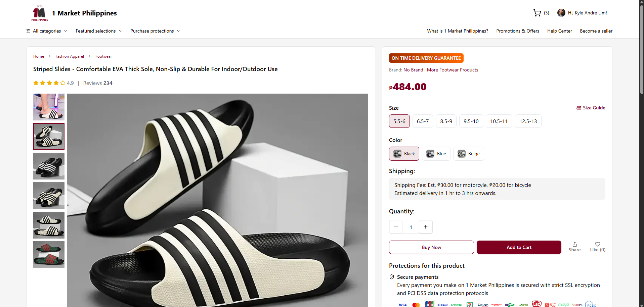Like the product with heart icon
This screenshot has width=644, height=307.
click(597, 245)
